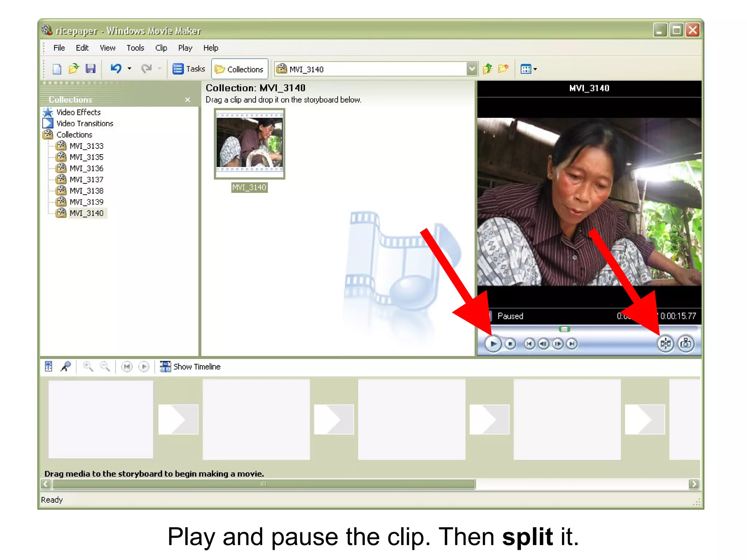Open the redo history dropdown arrow
The height and width of the screenshot is (560, 747).
point(159,69)
